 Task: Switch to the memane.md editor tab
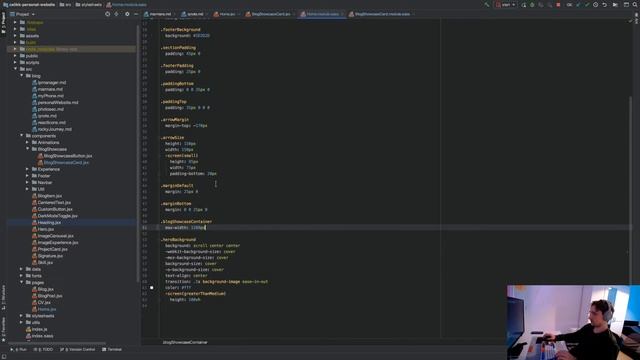pyautogui.click(x=158, y=14)
